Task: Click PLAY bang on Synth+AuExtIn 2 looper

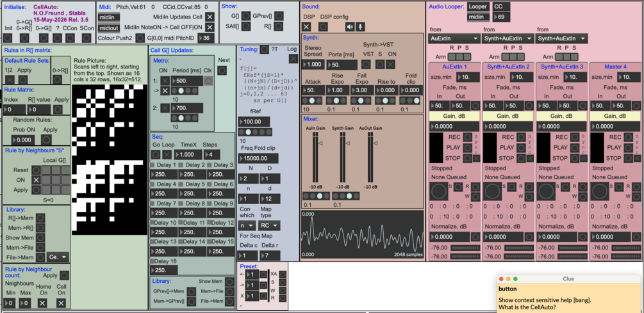Action: click(521, 147)
